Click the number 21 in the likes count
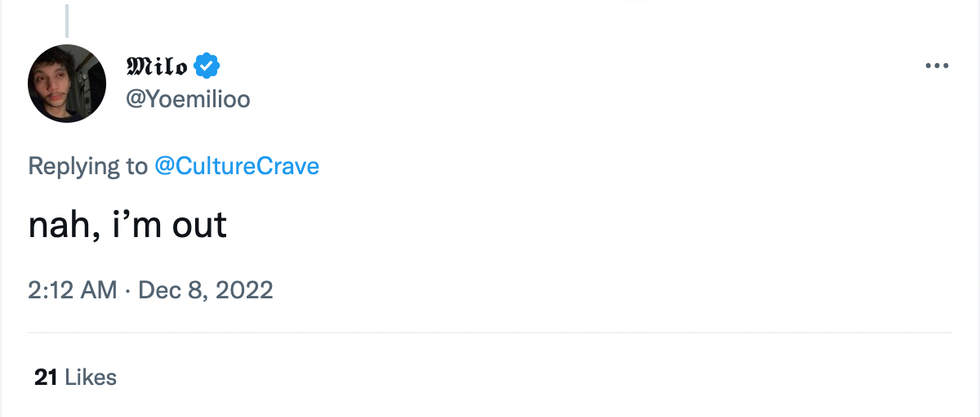 pos(45,377)
